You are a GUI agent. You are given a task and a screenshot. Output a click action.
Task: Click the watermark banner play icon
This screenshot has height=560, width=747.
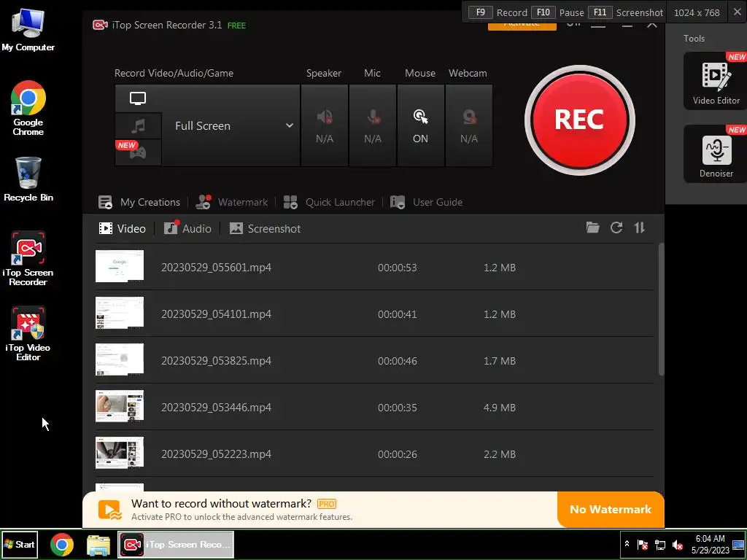pos(110,510)
